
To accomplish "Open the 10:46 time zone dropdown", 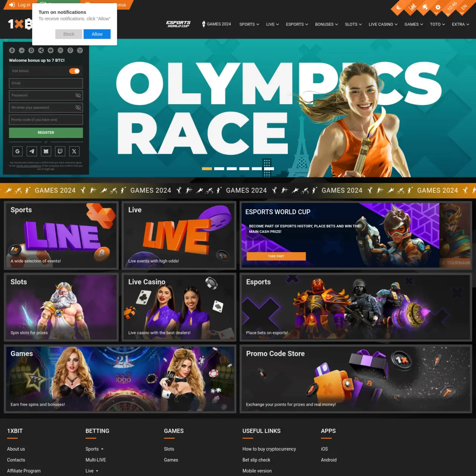I will (451, 7).
